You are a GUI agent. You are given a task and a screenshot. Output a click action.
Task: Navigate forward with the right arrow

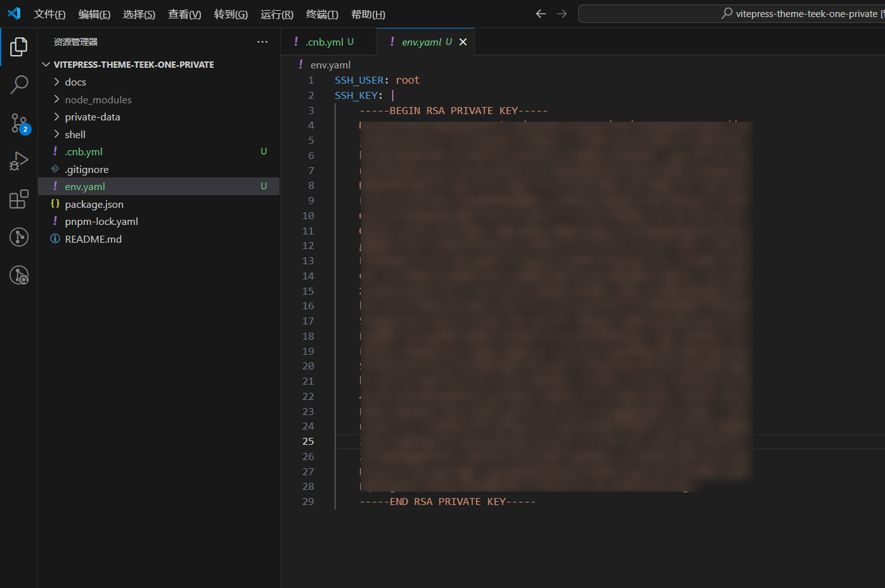click(x=562, y=13)
